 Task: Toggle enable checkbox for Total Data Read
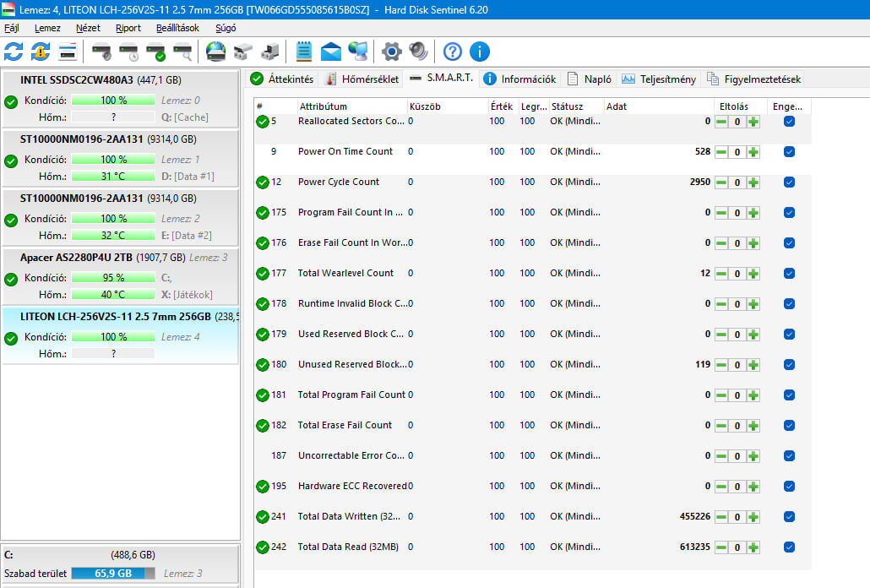789,547
